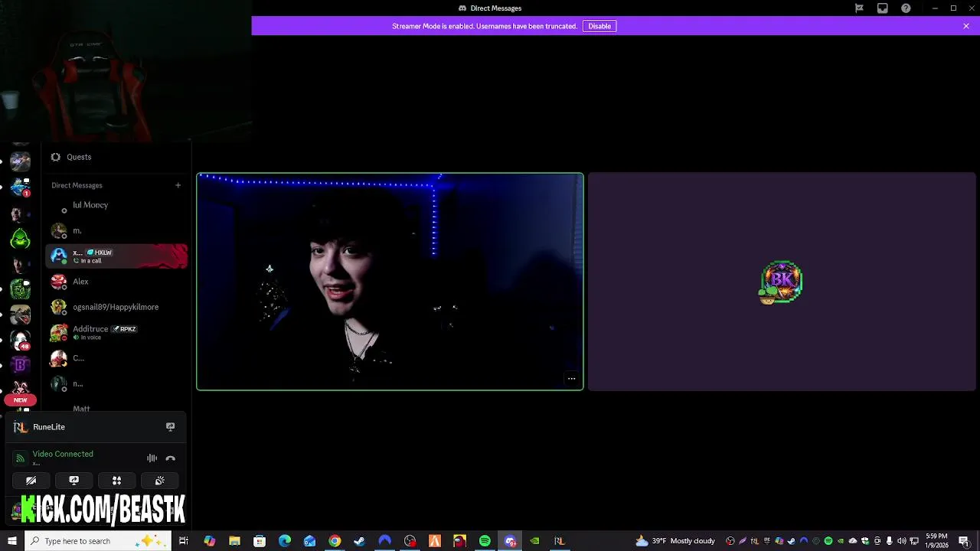Select the HXLW user in a call
This screenshot has height=551, width=980.
click(x=115, y=256)
